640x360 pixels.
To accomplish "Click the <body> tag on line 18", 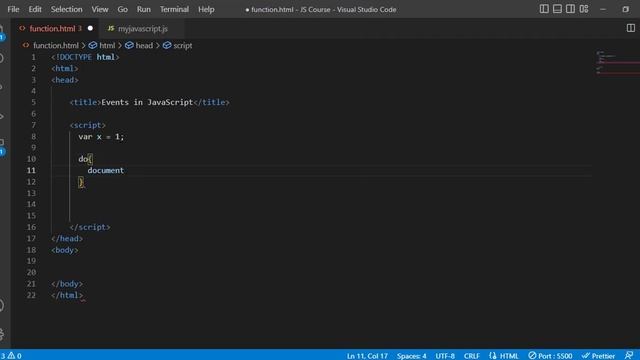I will (64, 250).
